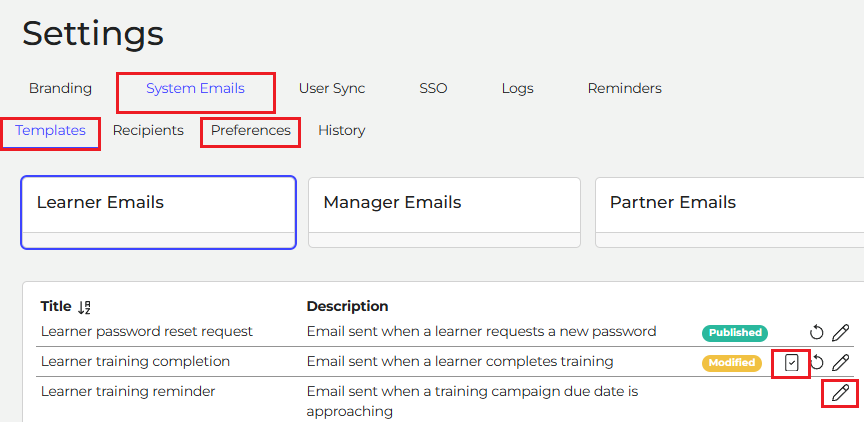Click the Title column header

pos(56,306)
